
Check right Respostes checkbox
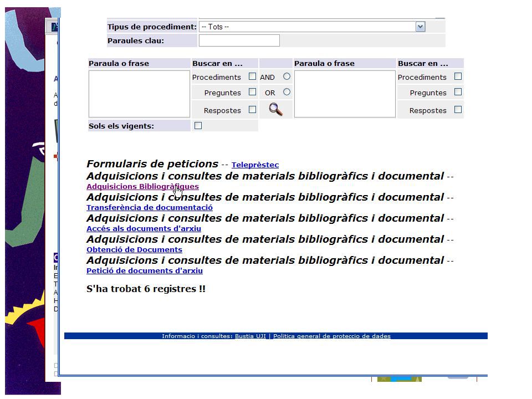[x=458, y=110]
